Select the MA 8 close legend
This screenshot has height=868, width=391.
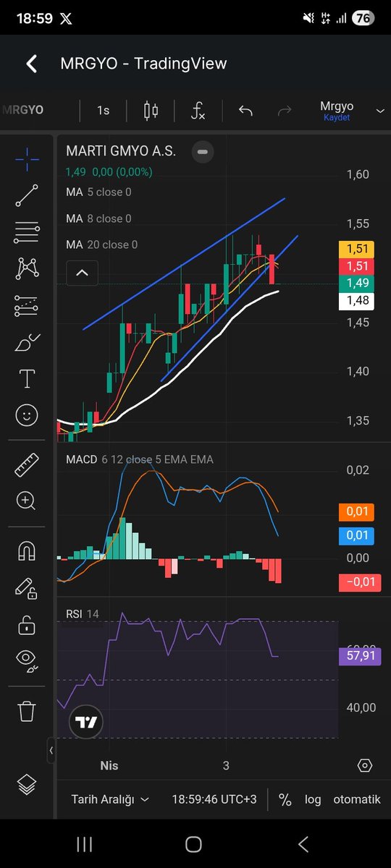[x=98, y=218]
